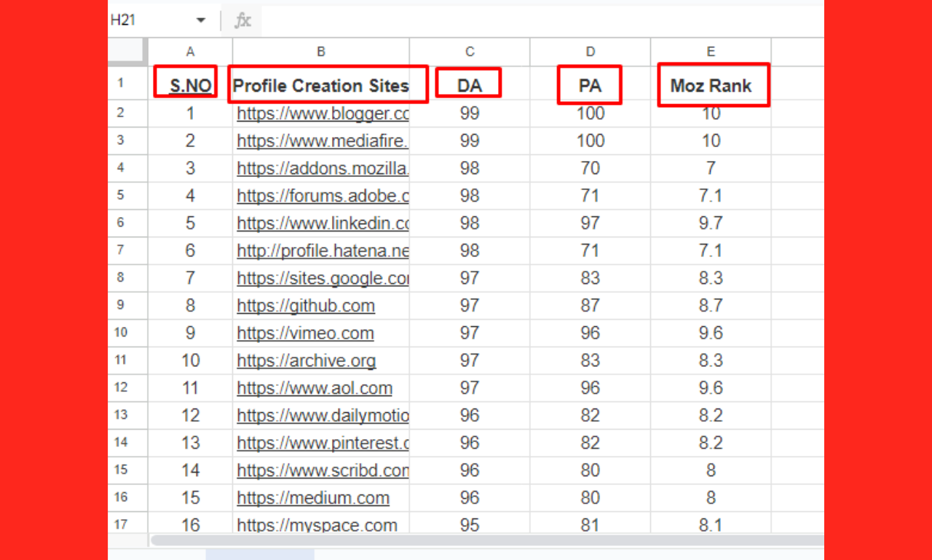Click the PA header cell
932x560 pixels.
click(x=591, y=85)
